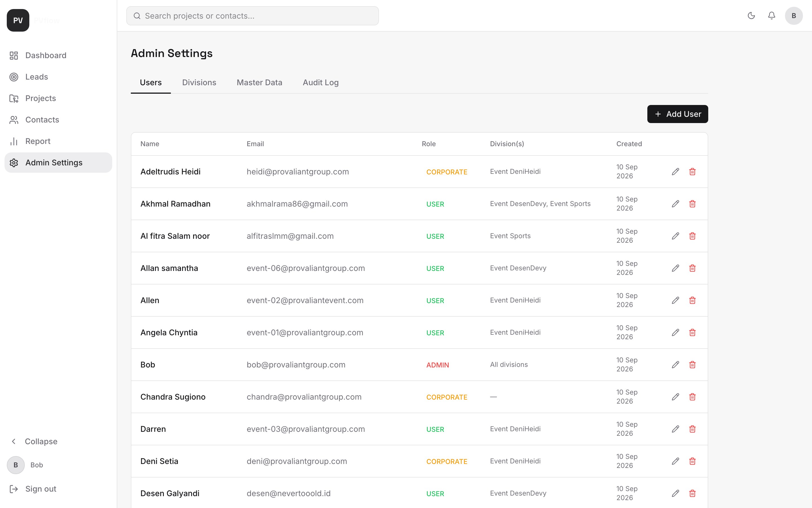
Task: Click the Email column header
Action: 255,144
